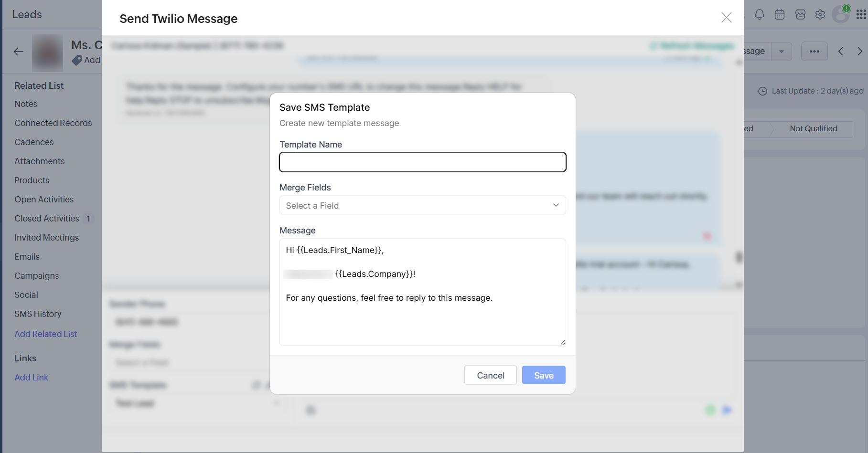Screen dimensions: 868x453
Task: Click inside the Message text area
Action: 423,292
